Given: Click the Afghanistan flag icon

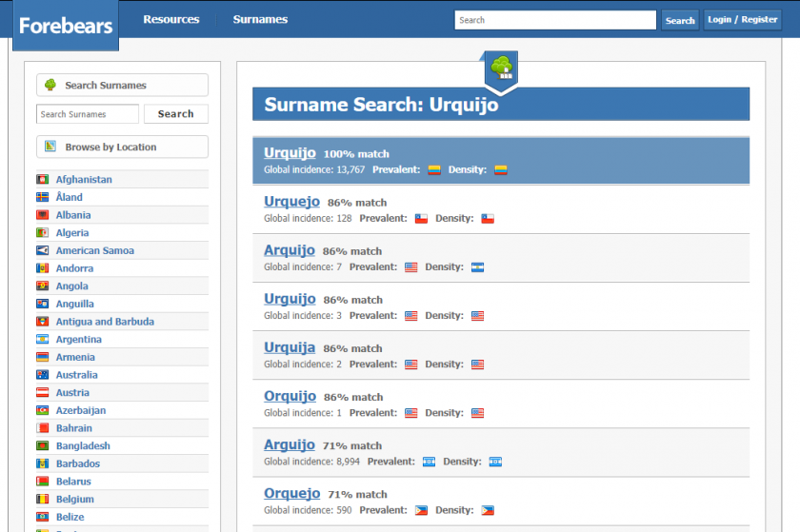Looking at the screenshot, I should (42, 179).
